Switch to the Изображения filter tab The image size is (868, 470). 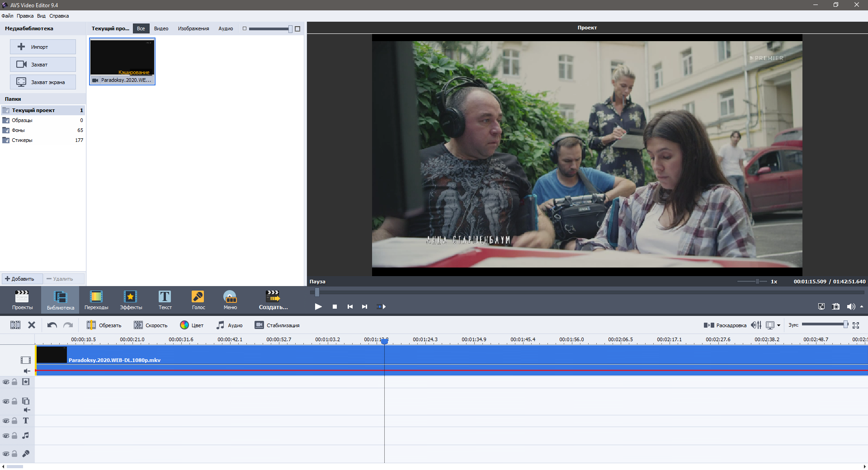(x=193, y=28)
